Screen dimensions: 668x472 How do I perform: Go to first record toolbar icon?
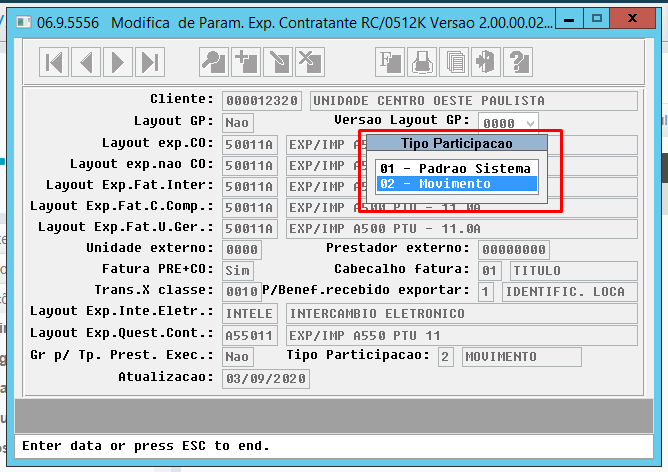[54, 62]
